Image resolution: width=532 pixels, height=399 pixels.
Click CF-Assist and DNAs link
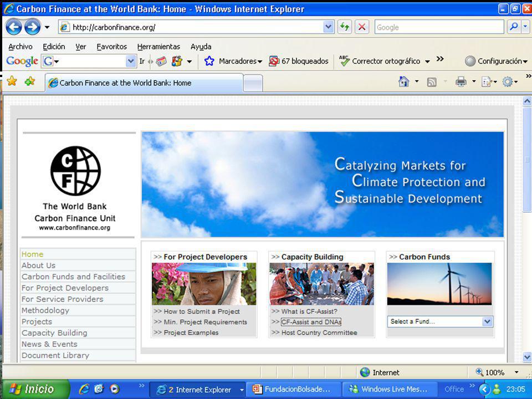[x=311, y=321]
